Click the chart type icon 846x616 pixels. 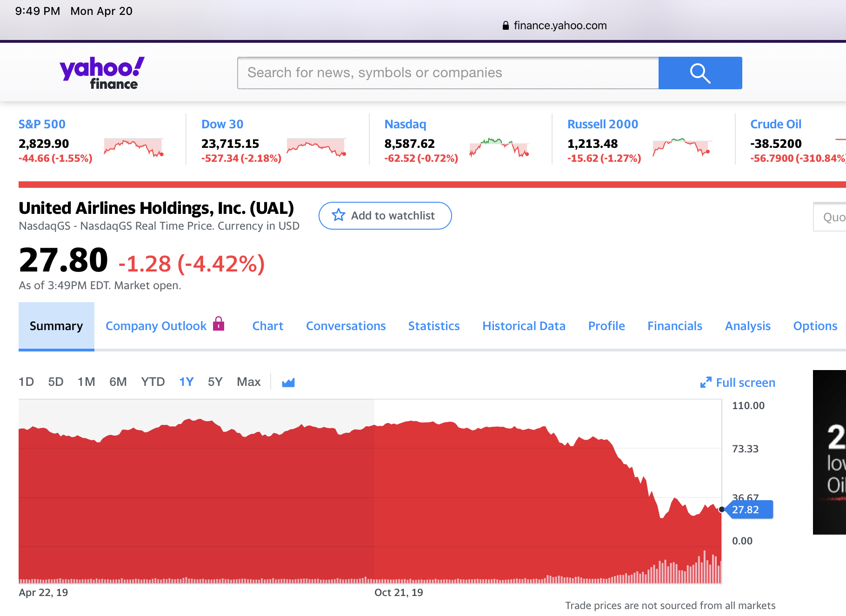[x=288, y=382]
